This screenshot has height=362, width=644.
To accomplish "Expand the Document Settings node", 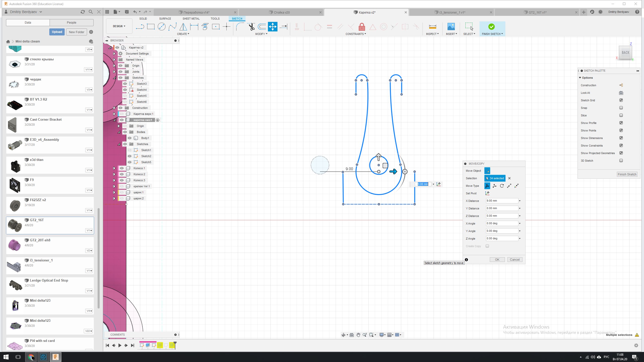I will (114, 54).
